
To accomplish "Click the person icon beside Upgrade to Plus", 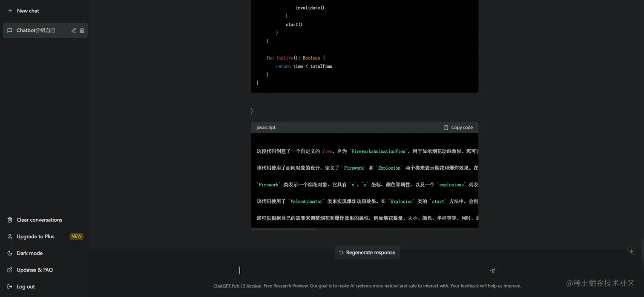I will point(10,236).
